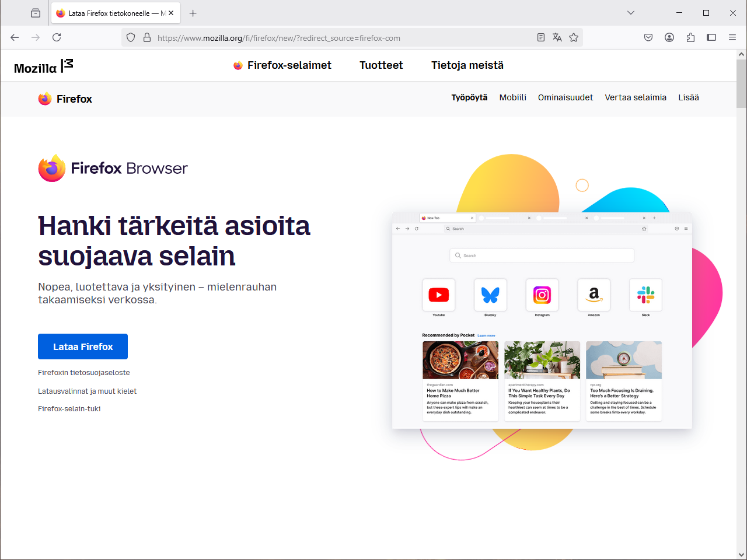
Task: Toggle the sidebar panel icon
Action: pos(711,37)
